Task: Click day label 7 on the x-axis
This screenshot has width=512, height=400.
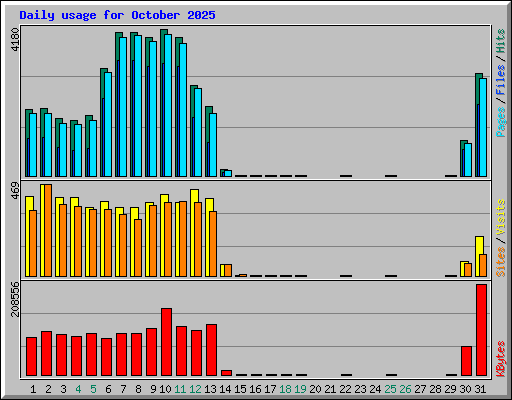Action: [123, 389]
